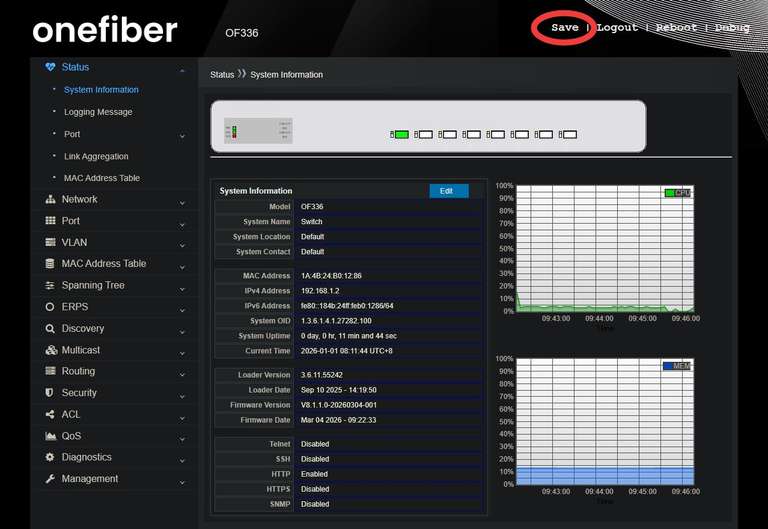Screen dimensions: 768x529
Task: Click the green active port on switch panel
Action: pyautogui.click(x=402, y=134)
